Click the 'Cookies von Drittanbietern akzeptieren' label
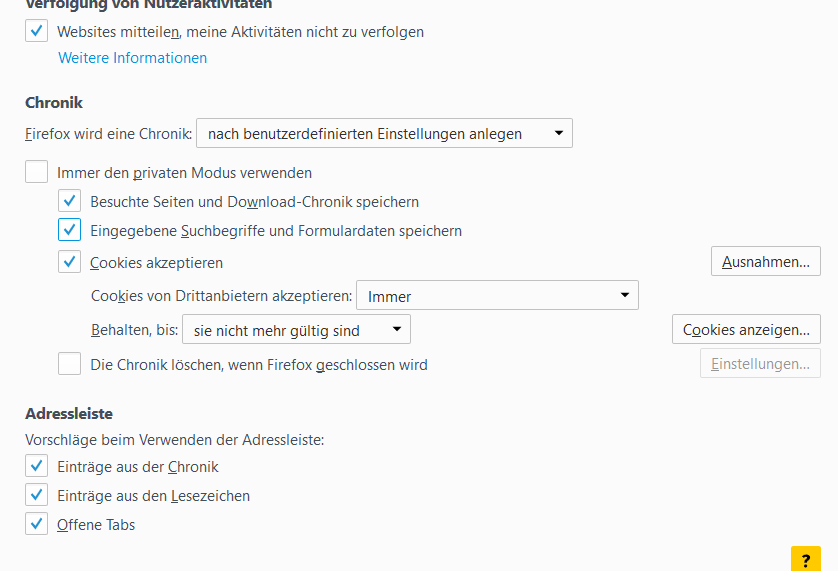The height and width of the screenshot is (571, 838). coord(221,296)
